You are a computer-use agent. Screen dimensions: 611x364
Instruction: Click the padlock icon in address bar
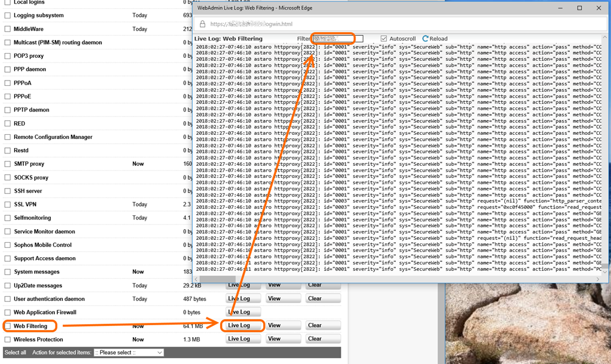click(202, 24)
